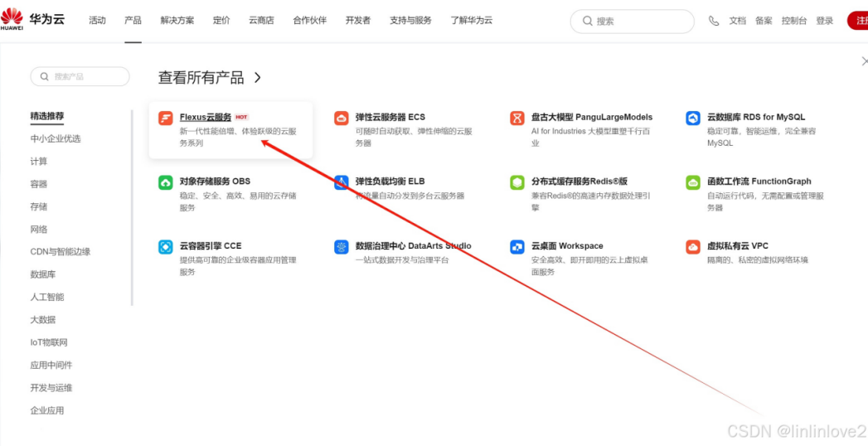Open the 云商店 menu
Viewport: 868px width, 446px height.
pos(261,21)
